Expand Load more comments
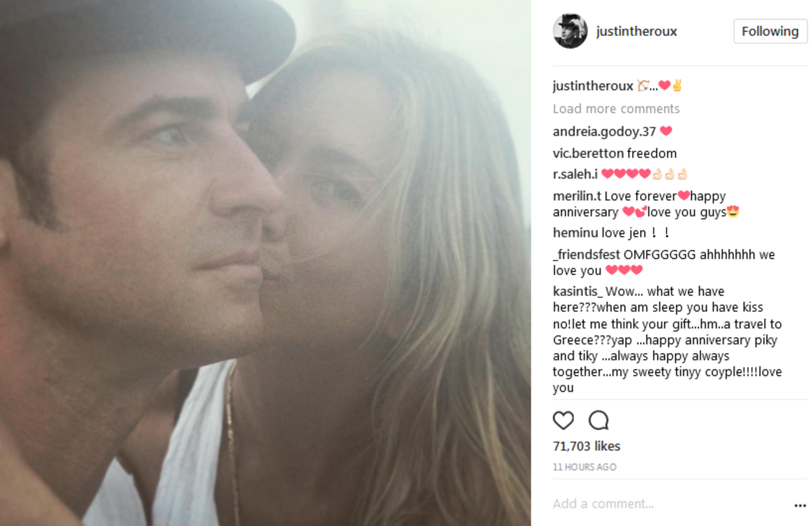The image size is (812, 526). coord(616,109)
